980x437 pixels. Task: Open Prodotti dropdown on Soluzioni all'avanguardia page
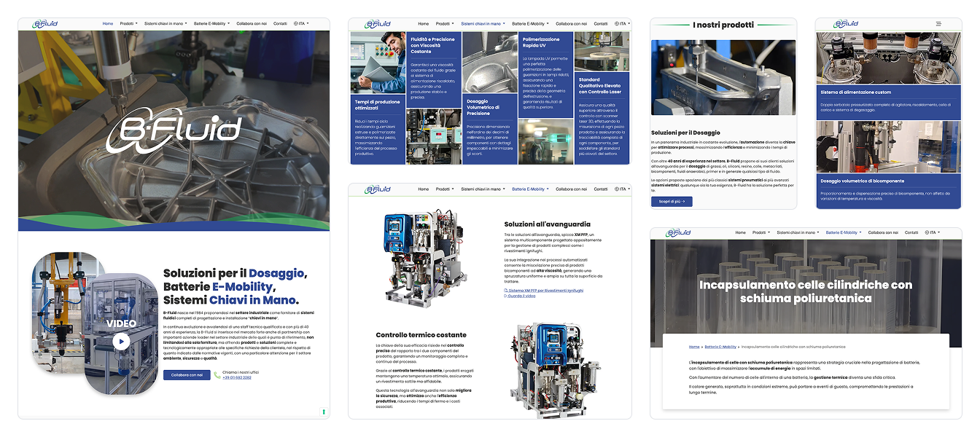click(x=443, y=189)
